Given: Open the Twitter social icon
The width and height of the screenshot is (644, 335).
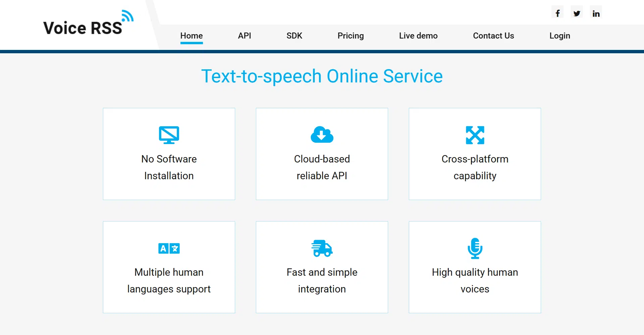Looking at the screenshot, I should tap(577, 13).
